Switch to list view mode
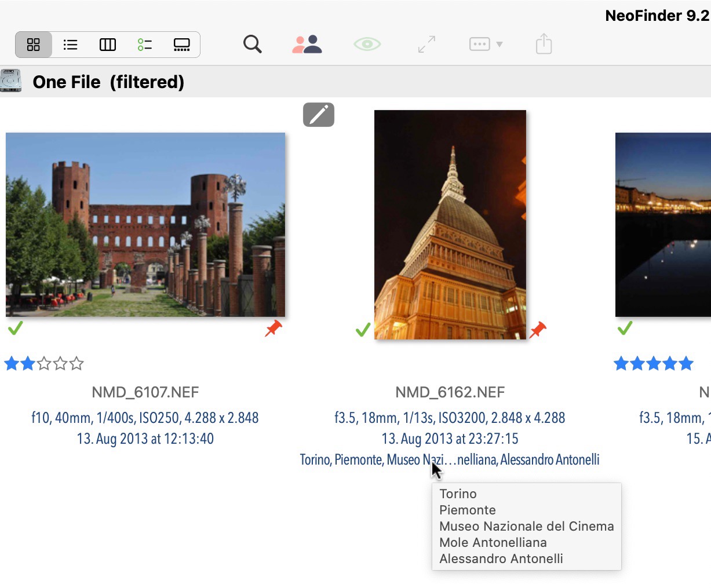Screen dimensions: 711x588 pos(71,45)
